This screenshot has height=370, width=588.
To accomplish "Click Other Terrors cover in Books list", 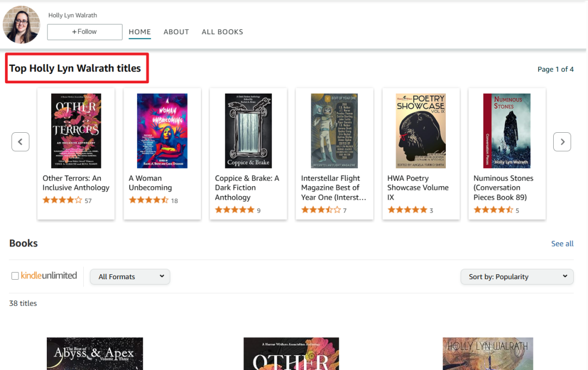I will coord(291,354).
